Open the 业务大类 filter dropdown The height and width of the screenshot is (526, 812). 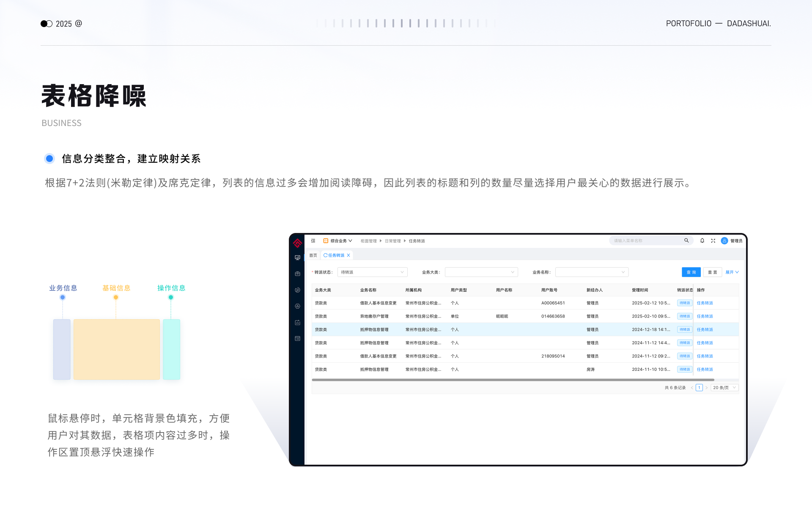pyautogui.click(x=481, y=272)
